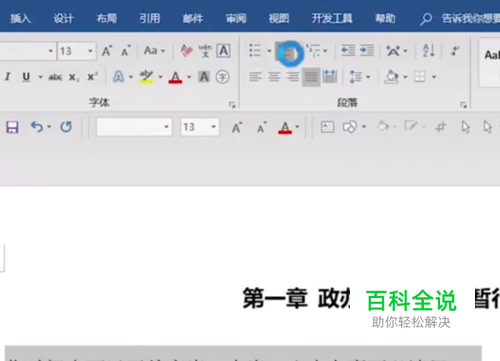Center the paragraph text
The image size is (500, 361).
274,77
